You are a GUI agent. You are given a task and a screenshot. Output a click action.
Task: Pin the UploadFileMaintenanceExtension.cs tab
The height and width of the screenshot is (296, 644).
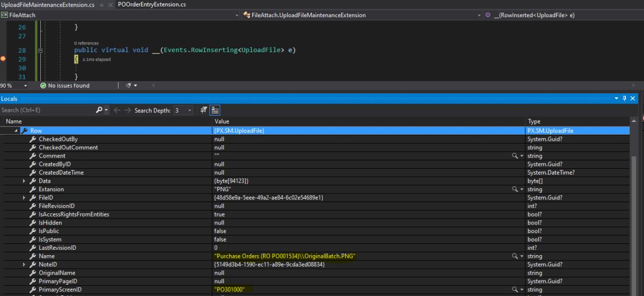click(x=103, y=4)
